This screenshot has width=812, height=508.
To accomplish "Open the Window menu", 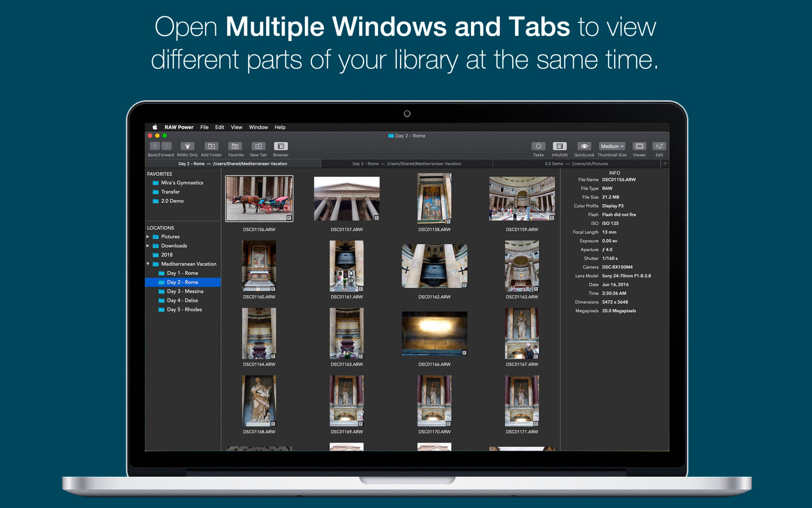I will coord(258,127).
